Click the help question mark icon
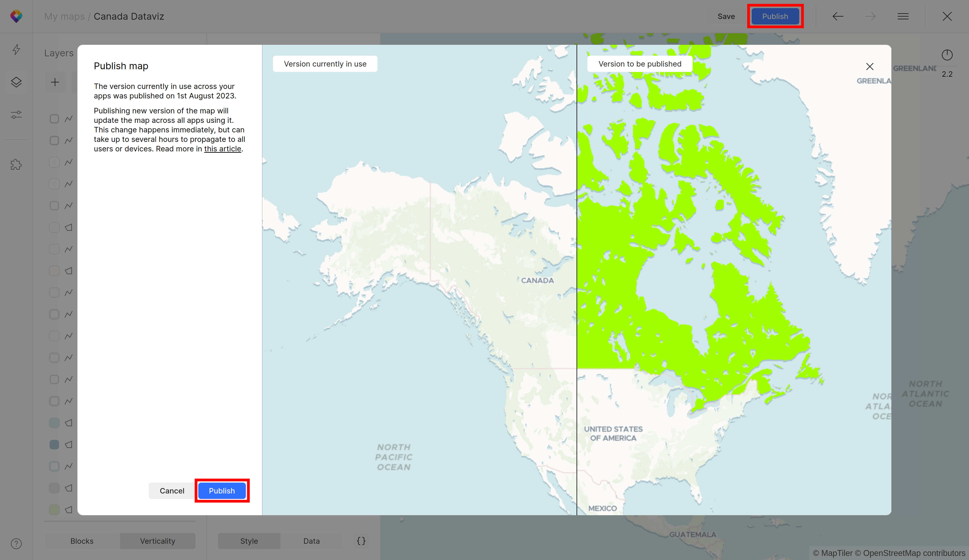 tap(16, 543)
